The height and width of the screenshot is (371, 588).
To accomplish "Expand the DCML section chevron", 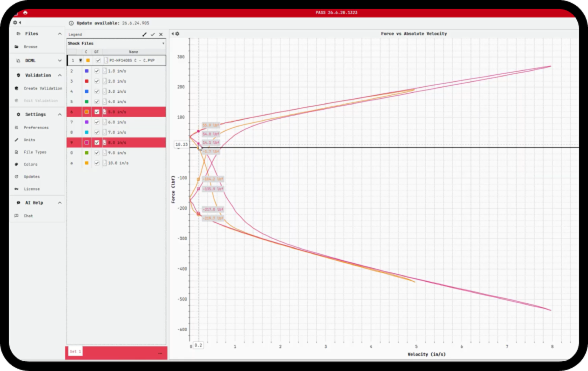I will point(60,60).
